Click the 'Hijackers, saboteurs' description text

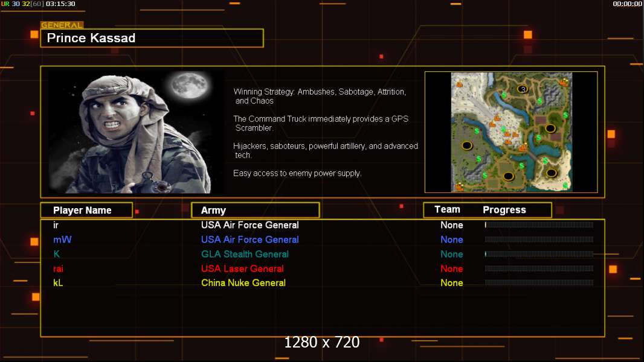tap(325, 150)
